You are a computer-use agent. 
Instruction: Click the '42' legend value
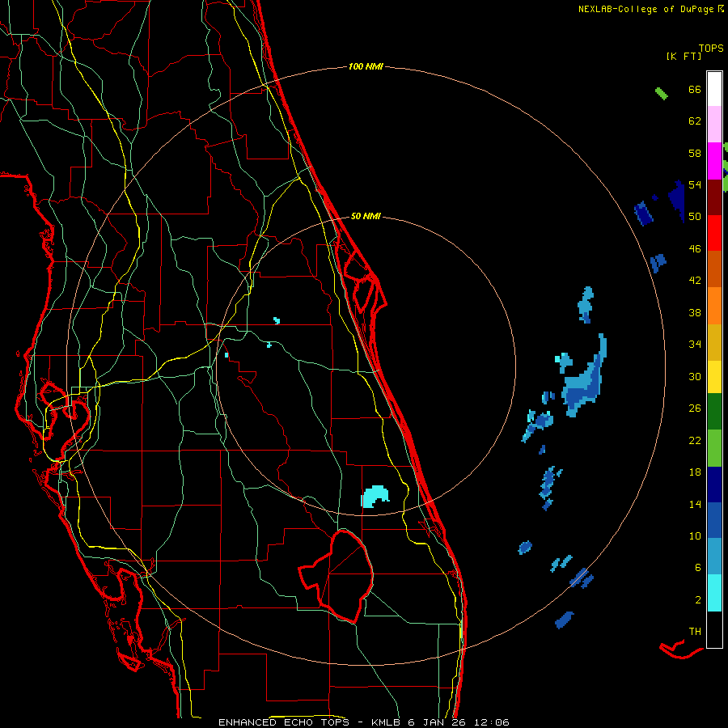pos(695,281)
